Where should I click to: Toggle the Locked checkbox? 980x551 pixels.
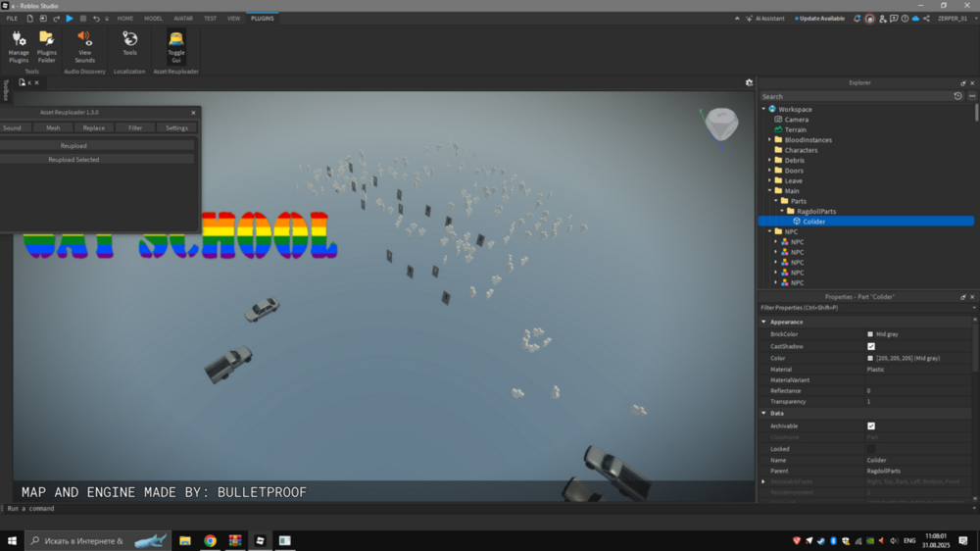[870, 449]
